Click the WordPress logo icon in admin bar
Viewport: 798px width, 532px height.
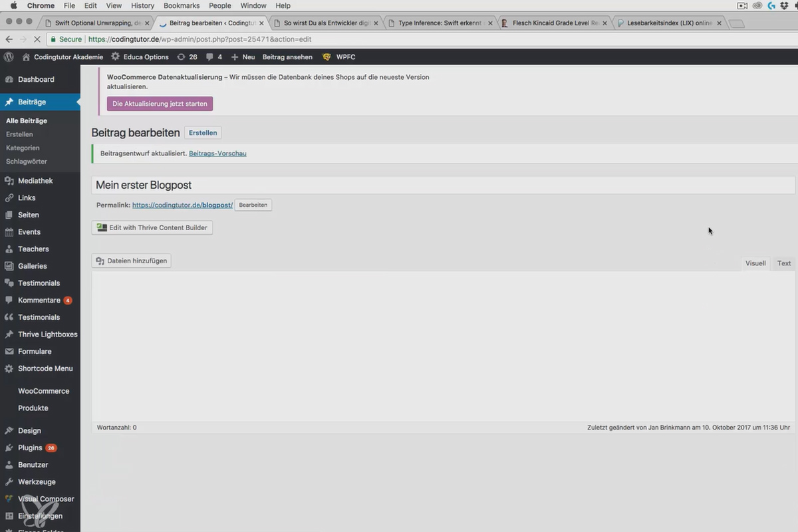click(9, 57)
